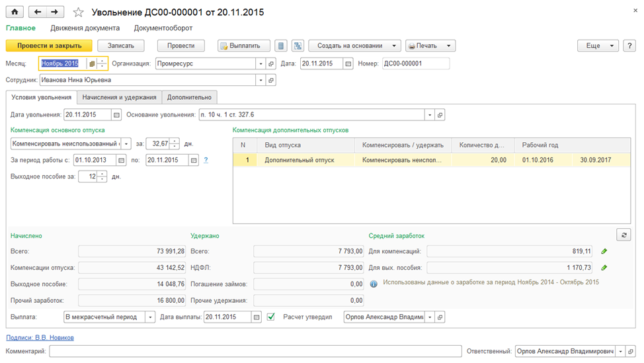Open the list icon next to Выплатить
The width and height of the screenshot is (644, 363).
[x=280, y=46]
